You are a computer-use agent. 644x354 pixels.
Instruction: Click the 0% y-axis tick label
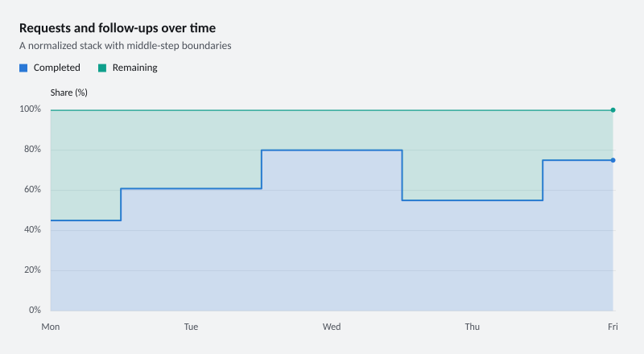[x=35, y=310]
